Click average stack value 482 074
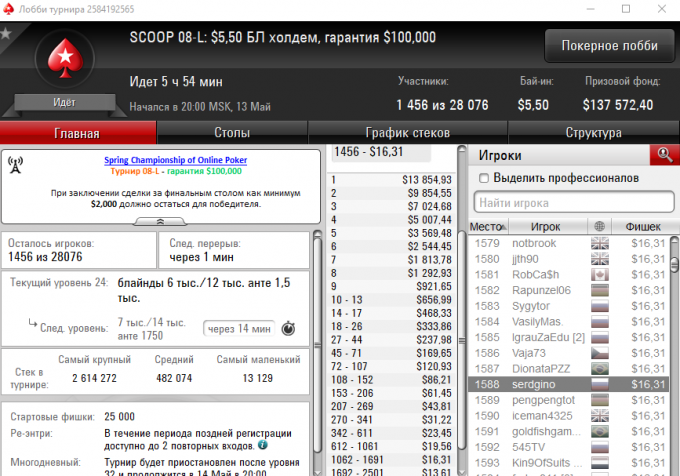 tap(174, 378)
